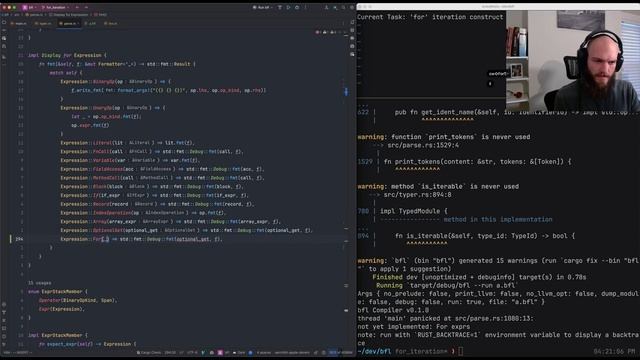Click src/parse.rs:1529:4 path in terminal

423,145
